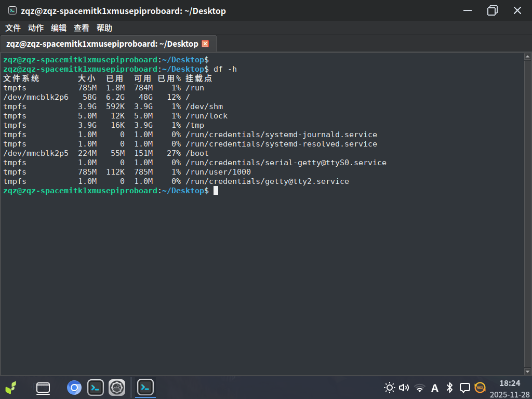The image size is (532, 399).
Task: Click the systemd-journald.service path
Action: 281,135
